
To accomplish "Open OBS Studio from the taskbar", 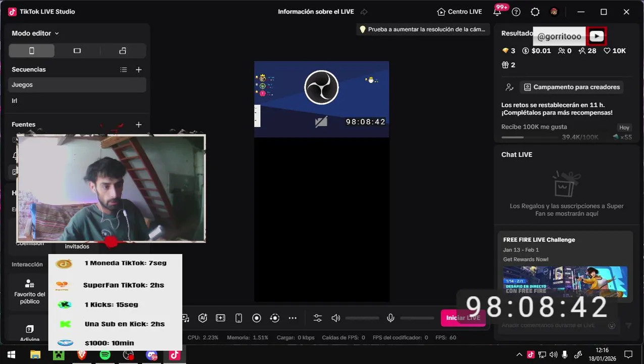I will (x=128, y=355).
